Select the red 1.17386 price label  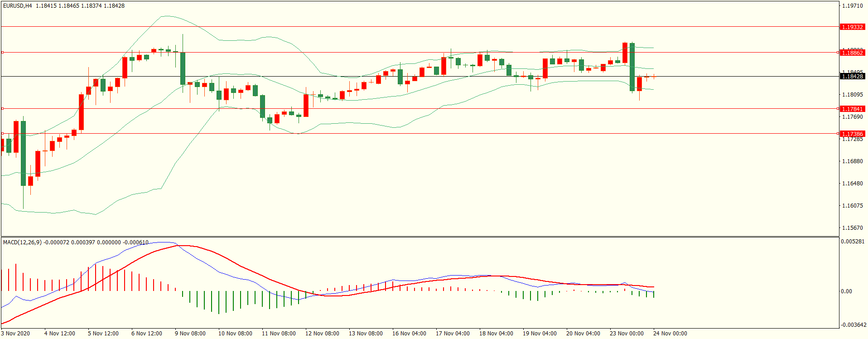(x=852, y=134)
